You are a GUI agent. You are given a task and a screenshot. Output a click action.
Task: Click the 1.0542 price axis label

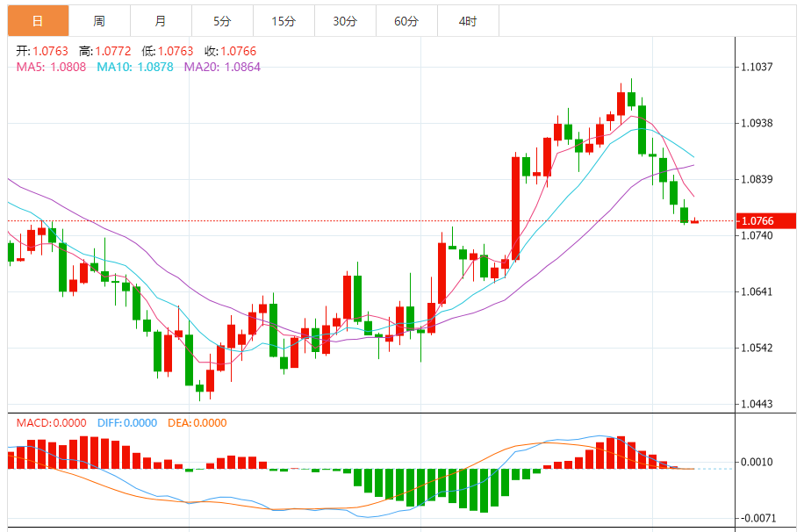click(x=757, y=348)
